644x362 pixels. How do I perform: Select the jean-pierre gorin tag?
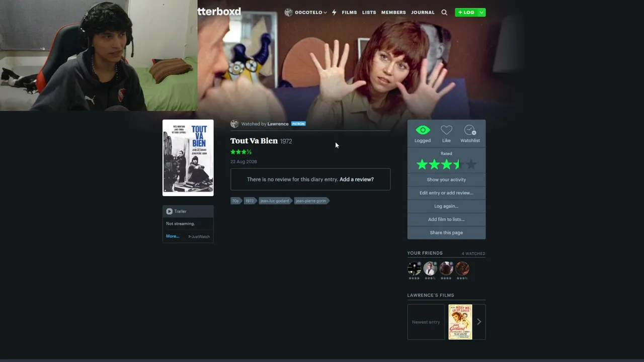point(311,201)
